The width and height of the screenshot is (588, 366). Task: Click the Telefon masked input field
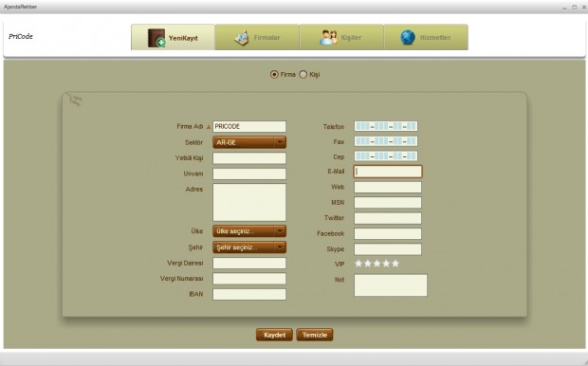(x=386, y=126)
